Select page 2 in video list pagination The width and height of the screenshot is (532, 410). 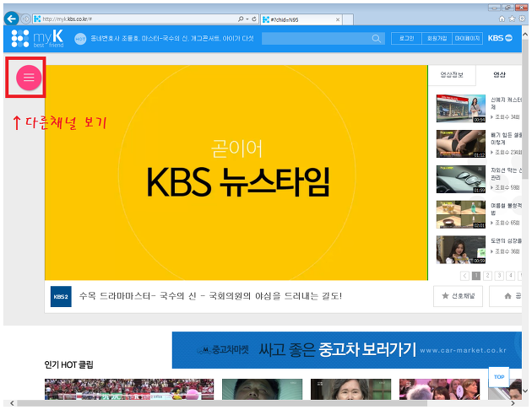coord(487,276)
